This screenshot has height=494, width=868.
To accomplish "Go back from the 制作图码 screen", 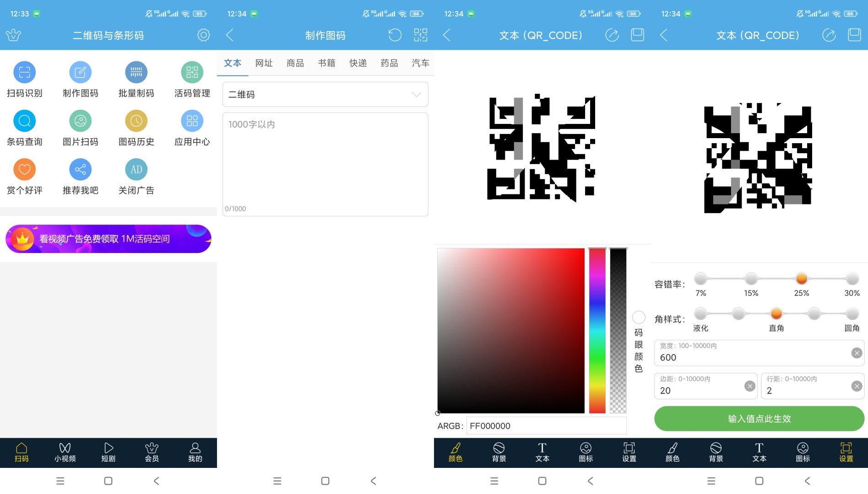I will pyautogui.click(x=230, y=35).
